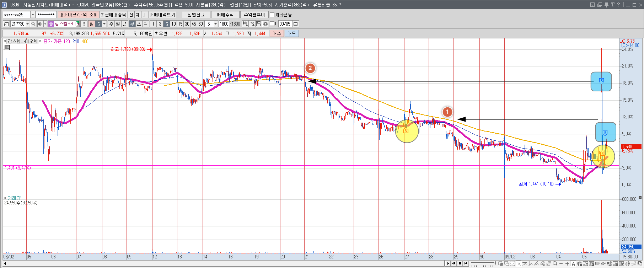Select the 년 yearly period toggle
The height and width of the screenshot is (268, 644).
(x=125, y=24)
